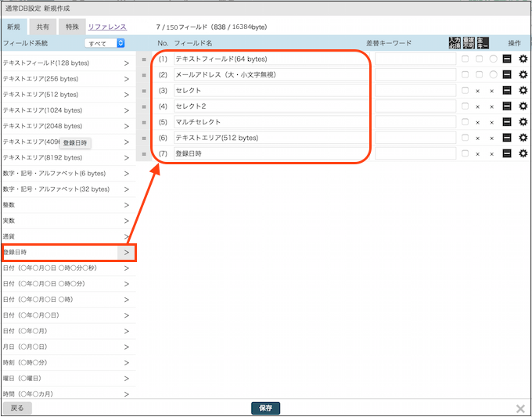The height and width of the screenshot is (417, 532).
Task: Open the リファレンス link
Action: click(107, 27)
